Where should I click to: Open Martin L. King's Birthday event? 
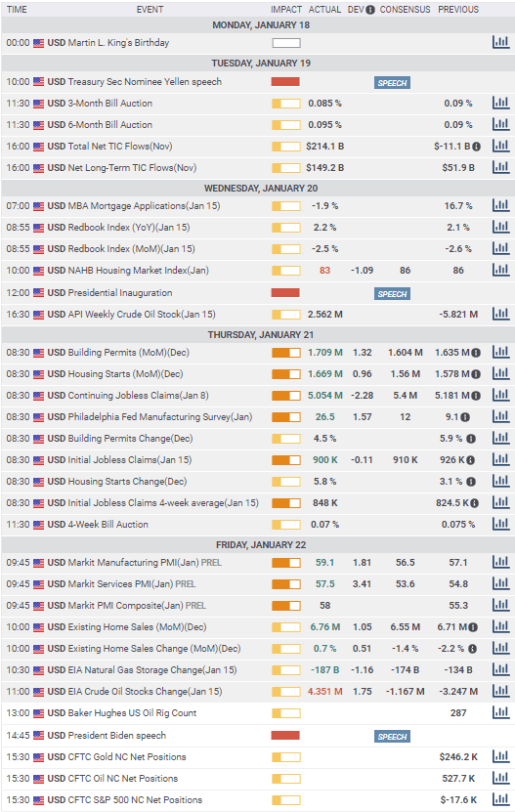pyautogui.click(x=118, y=43)
